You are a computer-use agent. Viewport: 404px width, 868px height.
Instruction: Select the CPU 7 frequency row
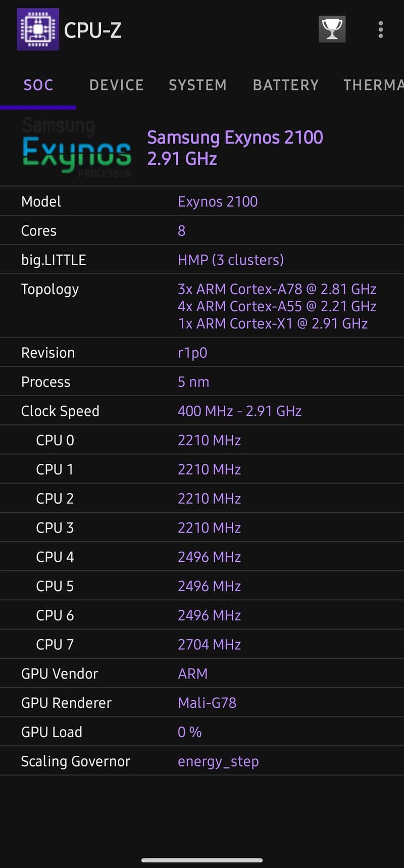tap(202, 644)
